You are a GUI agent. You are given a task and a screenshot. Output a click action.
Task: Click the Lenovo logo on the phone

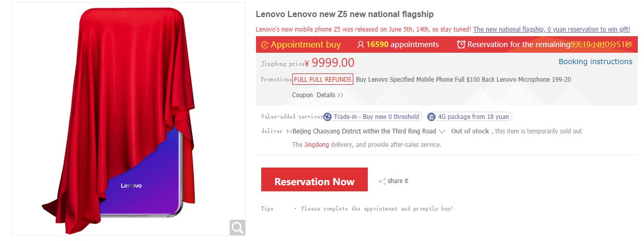(131, 185)
